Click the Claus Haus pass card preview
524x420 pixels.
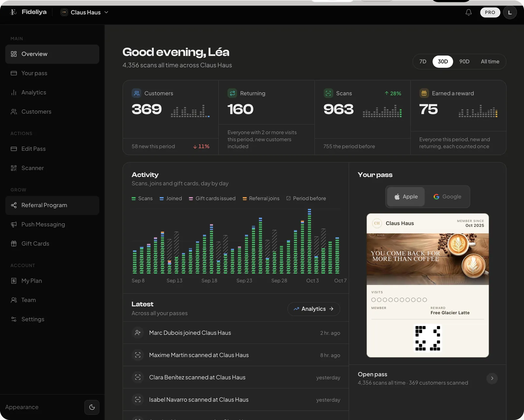pos(428,285)
